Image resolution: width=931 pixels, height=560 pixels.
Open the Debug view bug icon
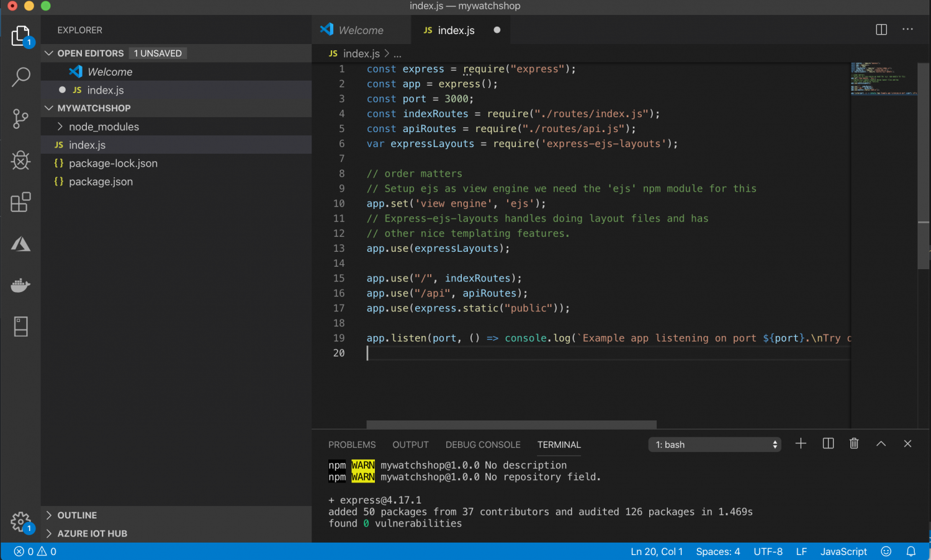click(20, 160)
